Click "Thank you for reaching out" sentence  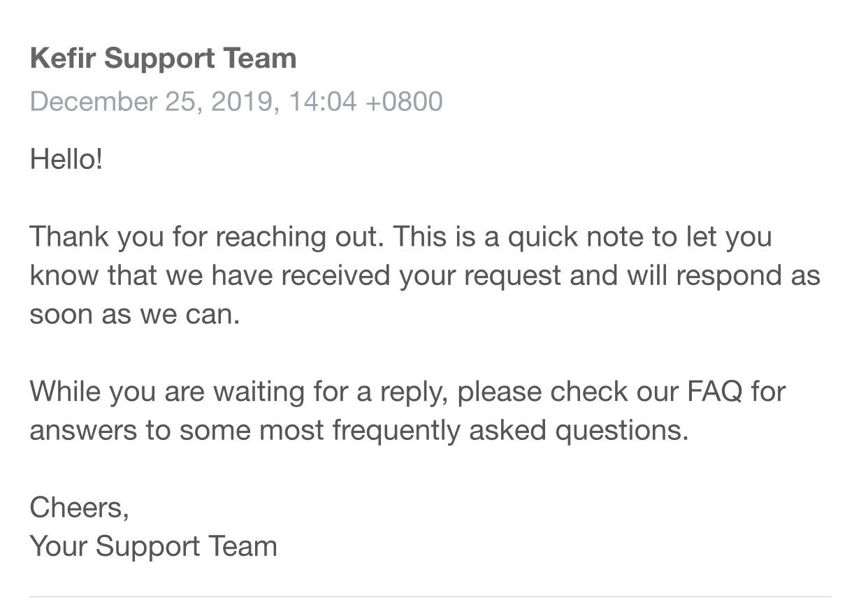click(206, 237)
